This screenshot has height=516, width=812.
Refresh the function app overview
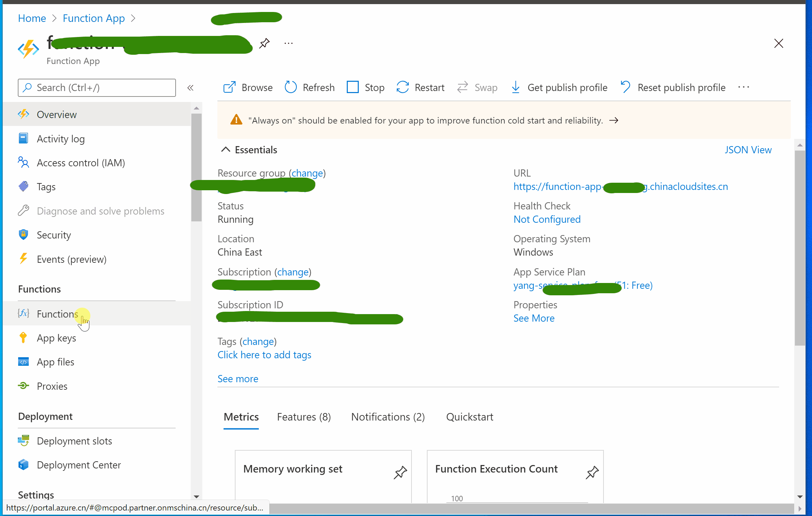291,88
